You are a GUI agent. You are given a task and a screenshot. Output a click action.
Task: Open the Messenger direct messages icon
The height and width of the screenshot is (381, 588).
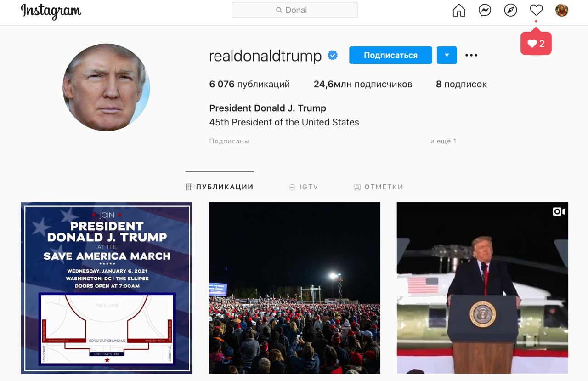point(485,10)
